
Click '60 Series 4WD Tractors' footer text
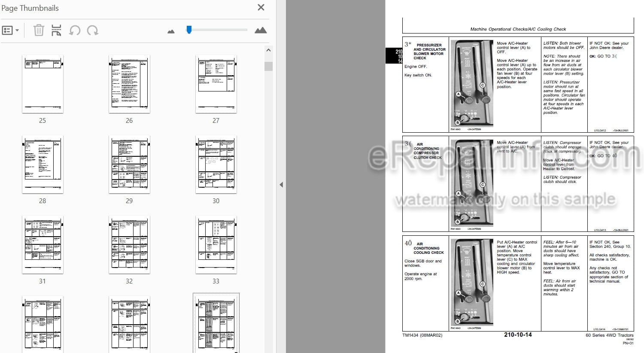click(x=609, y=335)
